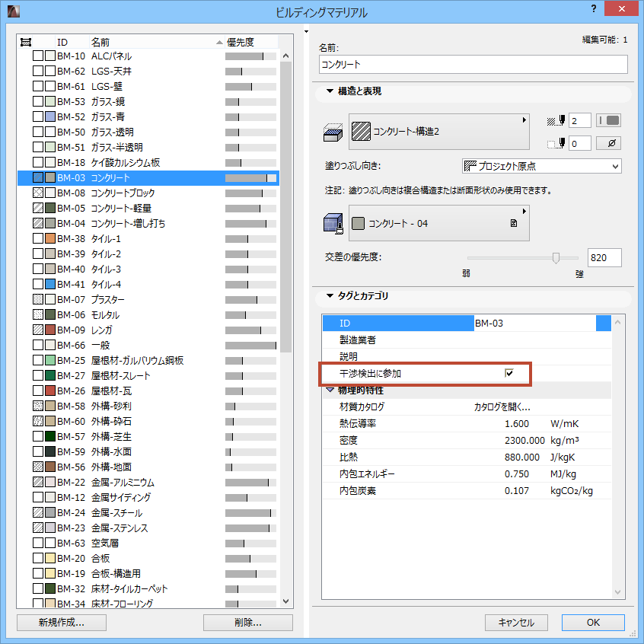This screenshot has width=644, height=644.
Task: Click the fill hatch column header icon
Action: [26, 42]
